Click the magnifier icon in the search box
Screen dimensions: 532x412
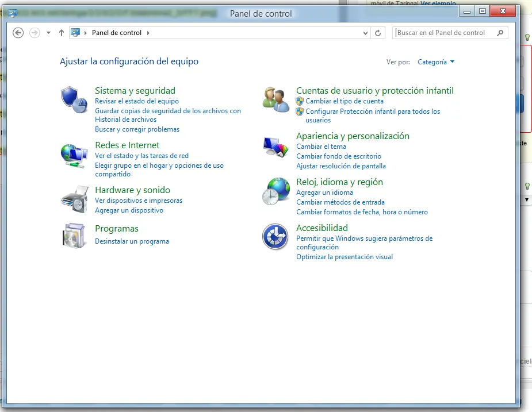[500, 33]
